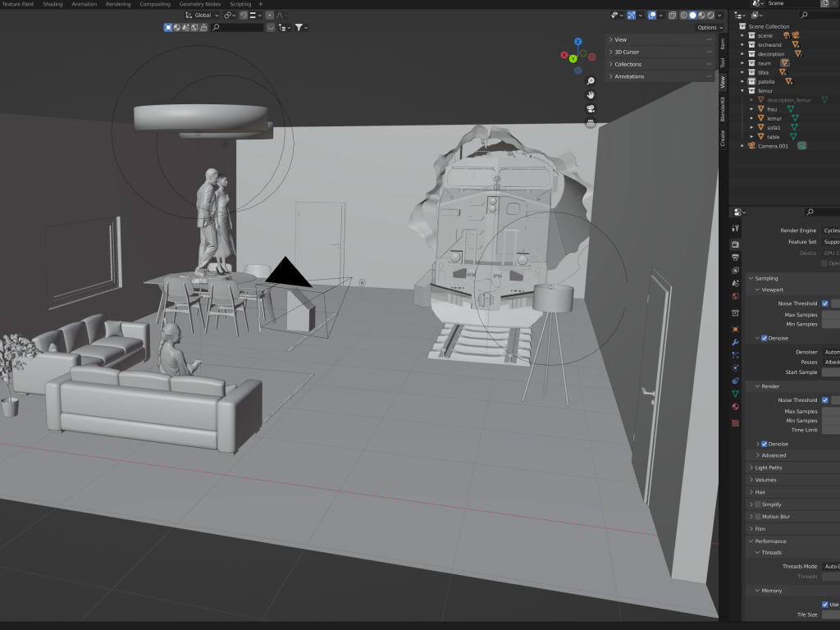Open the Object Constraints tab icon

click(736, 381)
